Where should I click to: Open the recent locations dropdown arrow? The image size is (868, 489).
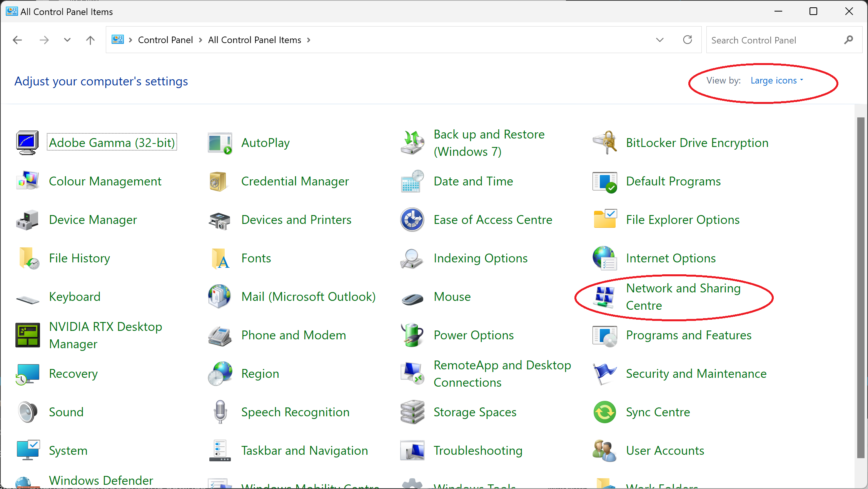click(67, 40)
